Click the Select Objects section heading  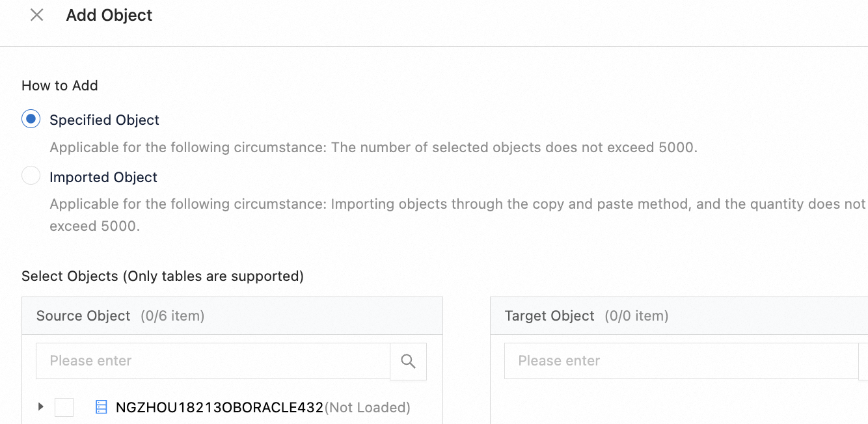163,276
